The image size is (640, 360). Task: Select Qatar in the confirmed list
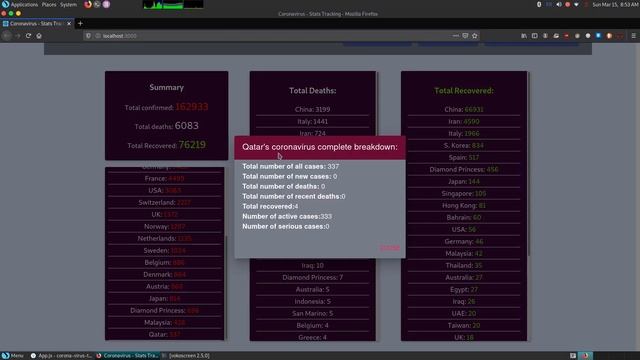[164, 334]
